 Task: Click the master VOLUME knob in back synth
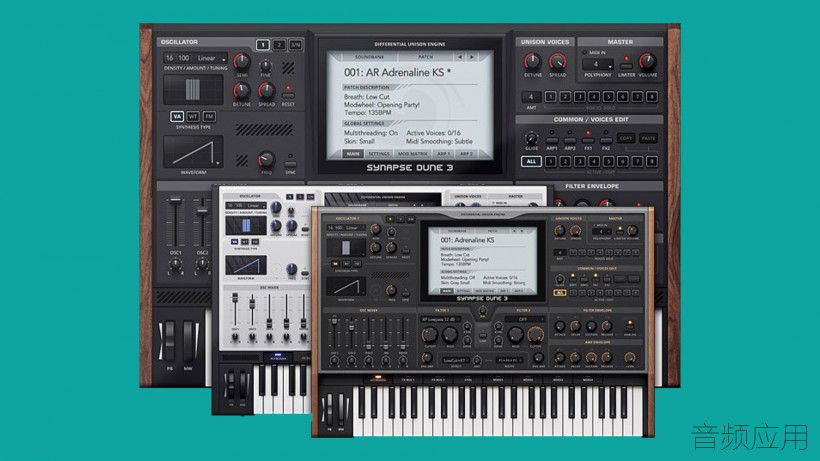pyautogui.click(x=647, y=62)
